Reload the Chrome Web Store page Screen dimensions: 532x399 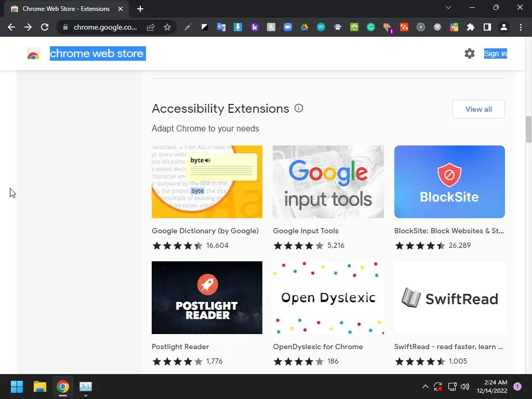coord(45,27)
